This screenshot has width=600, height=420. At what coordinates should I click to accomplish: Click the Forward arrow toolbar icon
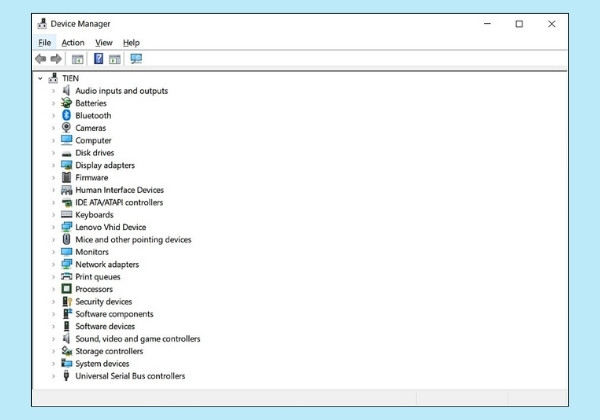(56, 59)
